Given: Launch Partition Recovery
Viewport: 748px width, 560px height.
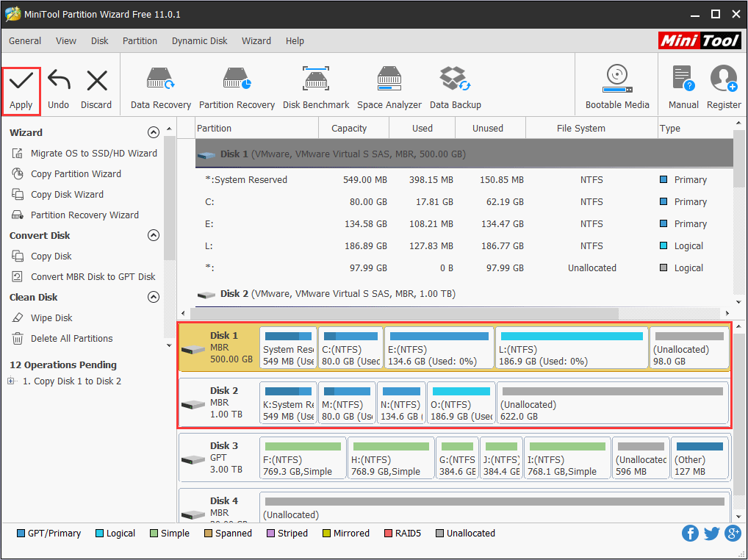Looking at the screenshot, I should click(x=237, y=89).
